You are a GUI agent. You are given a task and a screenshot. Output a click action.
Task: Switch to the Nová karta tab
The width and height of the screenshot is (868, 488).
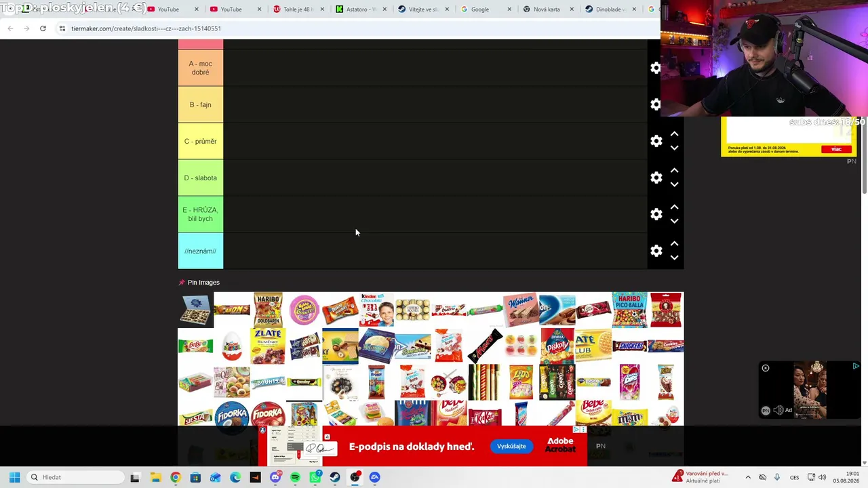coord(548,9)
